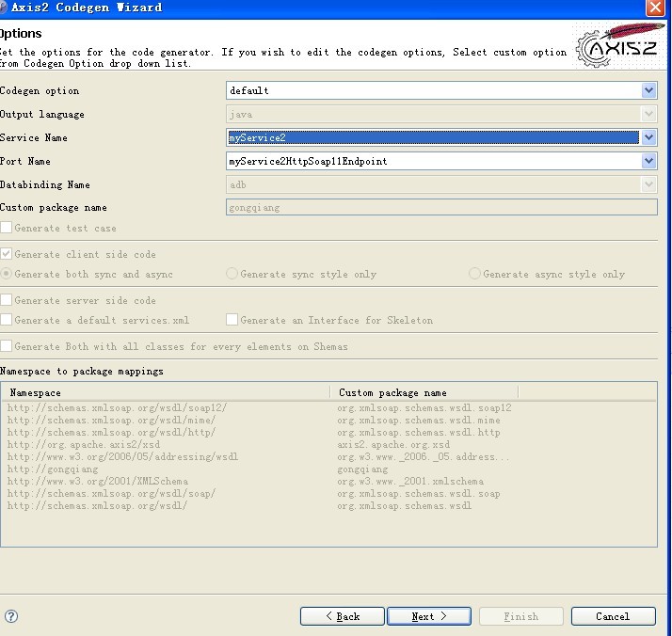Screen dimensions: 672x636
Task: Click the help question mark icon
Action: pyautogui.click(x=11, y=616)
